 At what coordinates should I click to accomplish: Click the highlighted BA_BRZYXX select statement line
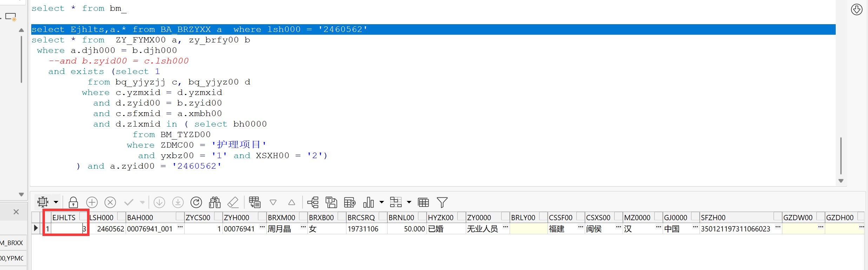433,29
